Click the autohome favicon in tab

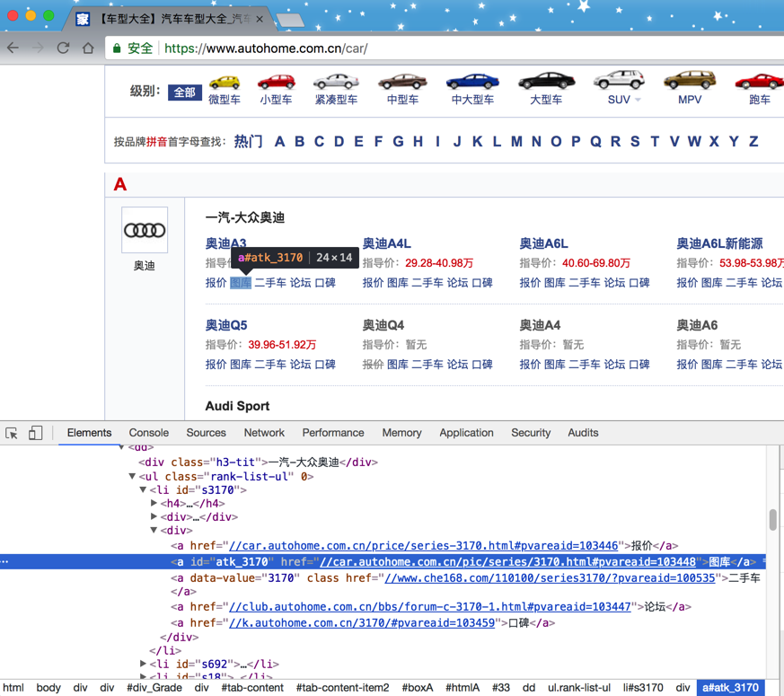(83, 19)
